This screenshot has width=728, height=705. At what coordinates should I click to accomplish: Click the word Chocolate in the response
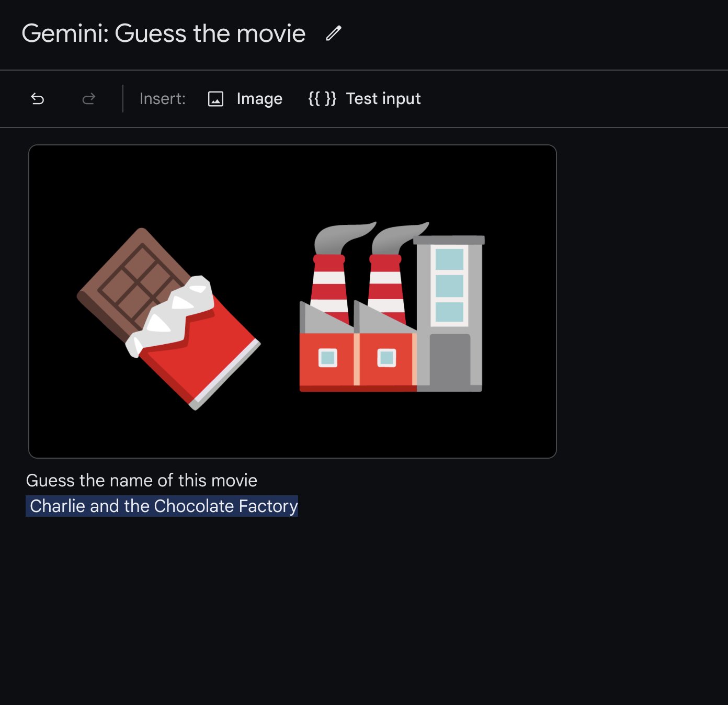click(194, 506)
